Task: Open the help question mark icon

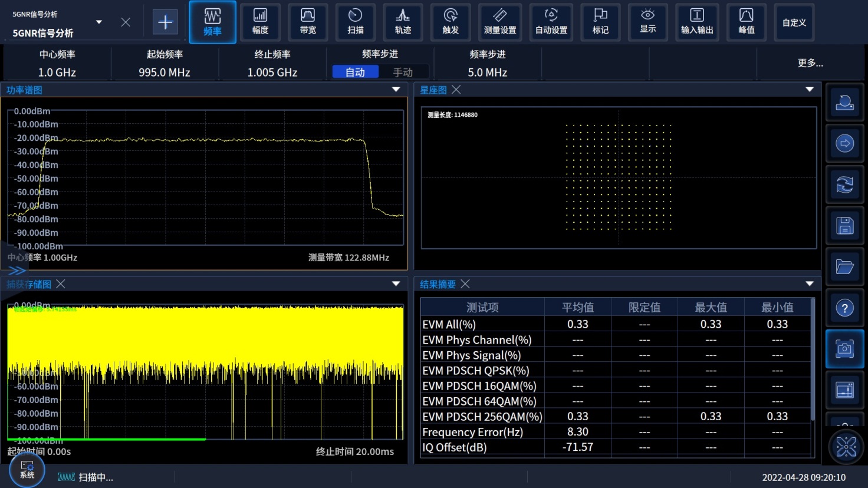Action: coord(844,308)
